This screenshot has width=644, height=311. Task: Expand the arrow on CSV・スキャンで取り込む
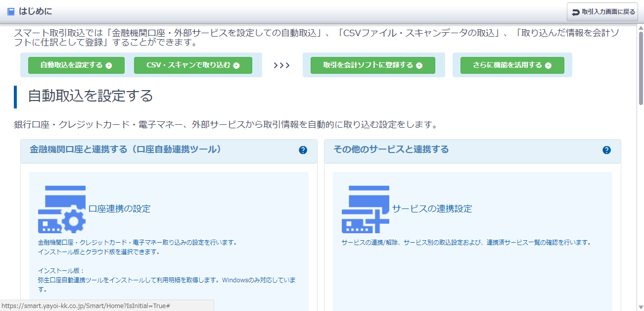tap(236, 65)
